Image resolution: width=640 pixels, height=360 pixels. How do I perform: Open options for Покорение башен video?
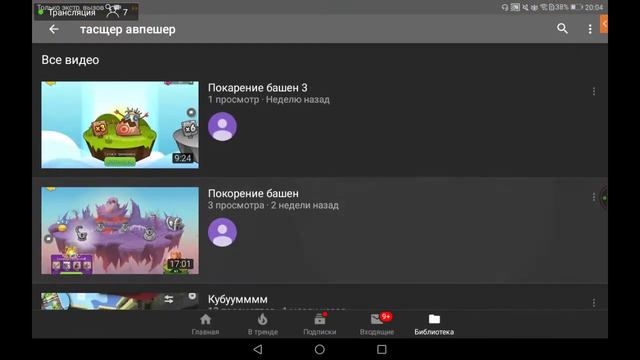point(594,198)
